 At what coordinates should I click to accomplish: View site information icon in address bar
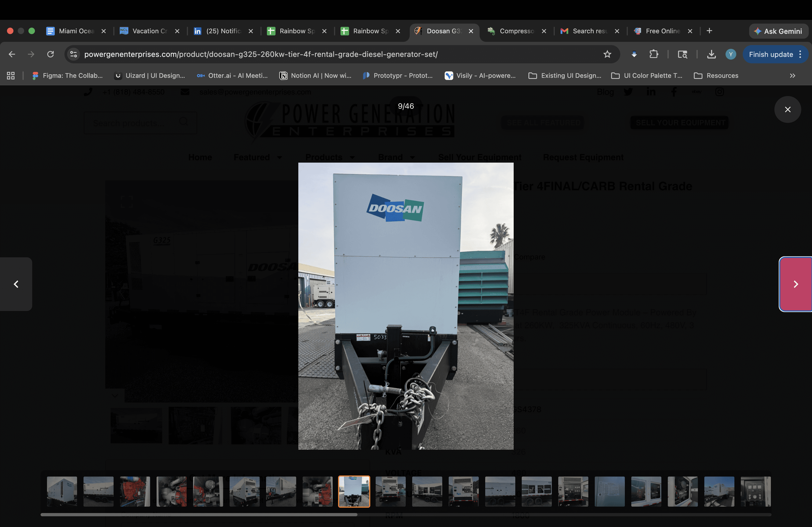click(x=73, y=54)
